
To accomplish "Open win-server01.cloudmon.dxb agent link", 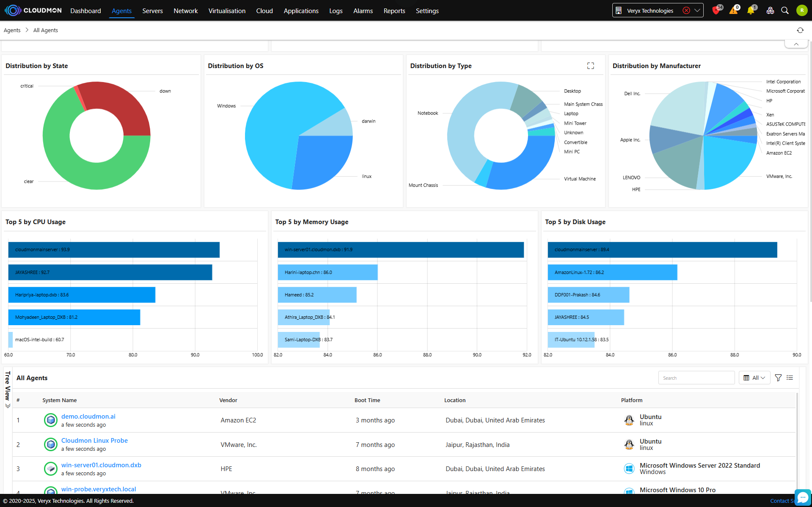I will pos(101,465).
